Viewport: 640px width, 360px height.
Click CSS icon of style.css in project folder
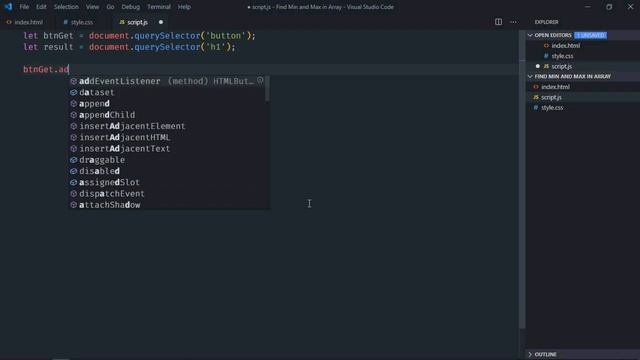coord(536,108)
